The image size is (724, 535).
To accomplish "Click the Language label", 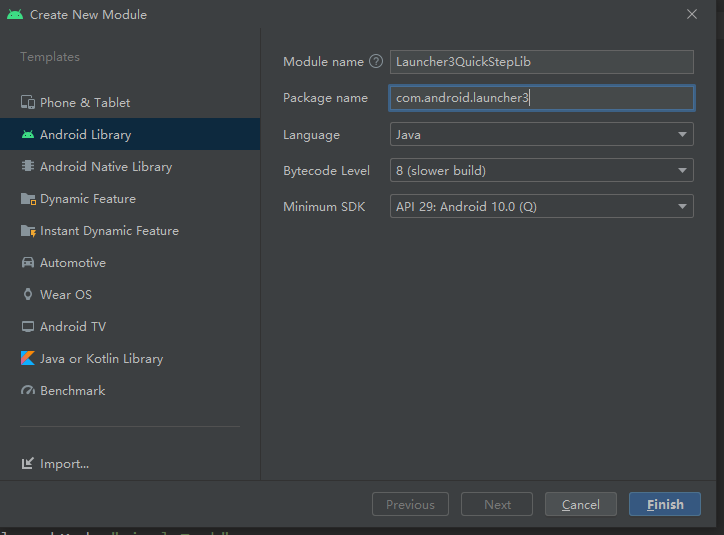I will (311, 135).
